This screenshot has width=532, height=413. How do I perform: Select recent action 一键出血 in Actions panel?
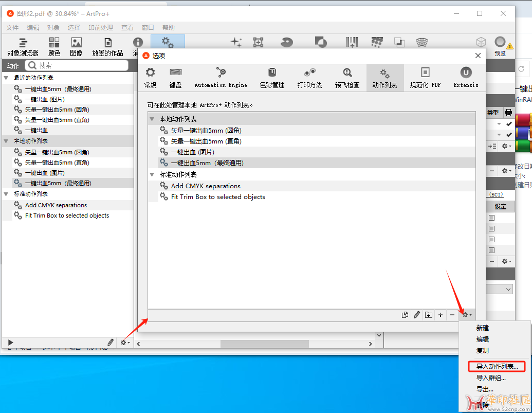click(72, 130)
